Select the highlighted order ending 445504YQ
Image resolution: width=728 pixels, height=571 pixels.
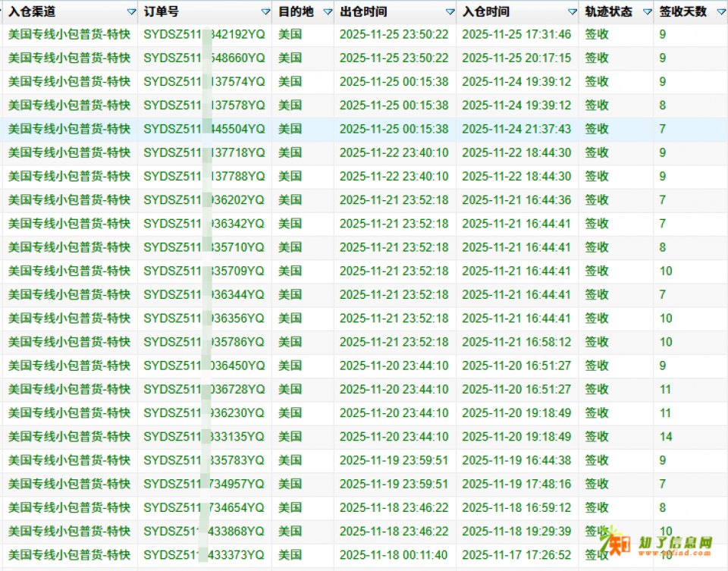[204, 129]
